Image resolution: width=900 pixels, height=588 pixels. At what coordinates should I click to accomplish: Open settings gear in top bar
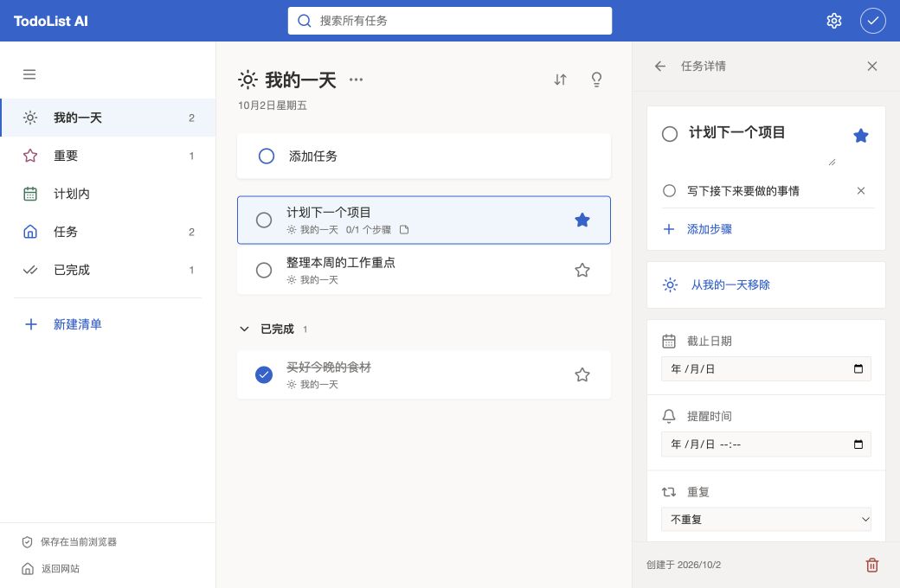click(833, 22)
